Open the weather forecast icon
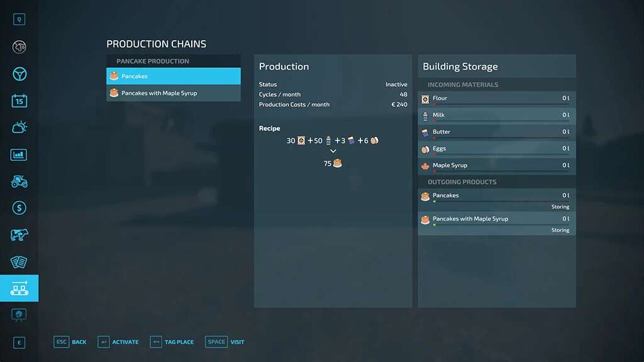The image size is (644, 362). 19,128
